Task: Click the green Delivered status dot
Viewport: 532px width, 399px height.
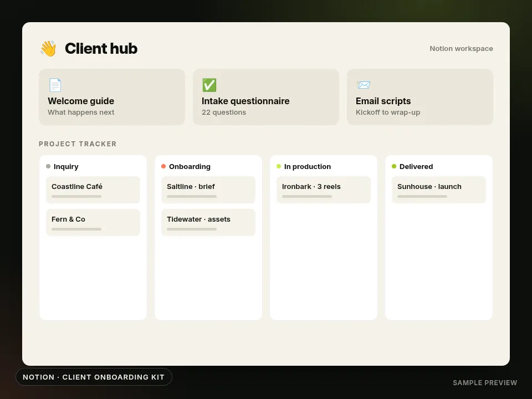Action: coord(394,166)
